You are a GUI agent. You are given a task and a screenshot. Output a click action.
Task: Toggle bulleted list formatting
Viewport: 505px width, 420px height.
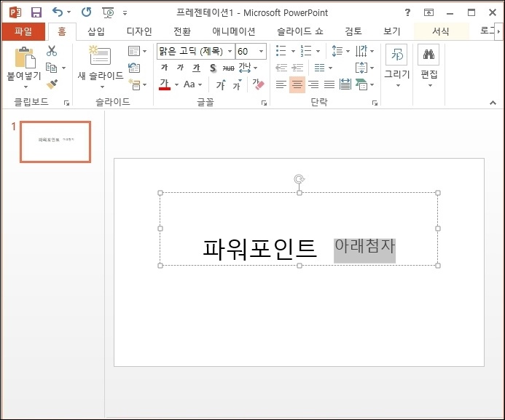click(281, 51)
